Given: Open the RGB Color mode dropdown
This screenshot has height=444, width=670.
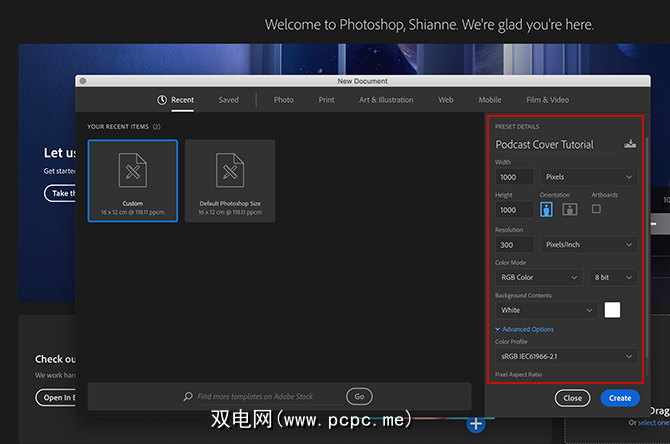Looking at the screenshot, I should click(x=539, y=277).
